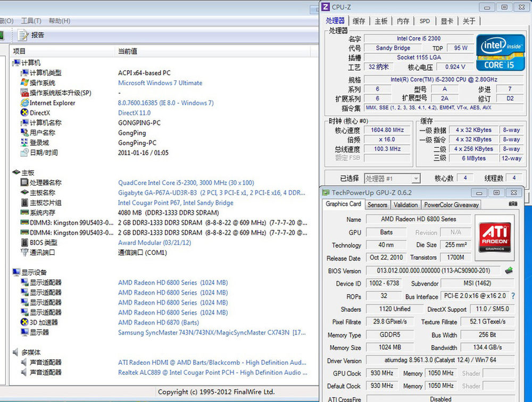
Task: Open the Intel Cougar Point P67 chipset link
Action: (176, 203)
